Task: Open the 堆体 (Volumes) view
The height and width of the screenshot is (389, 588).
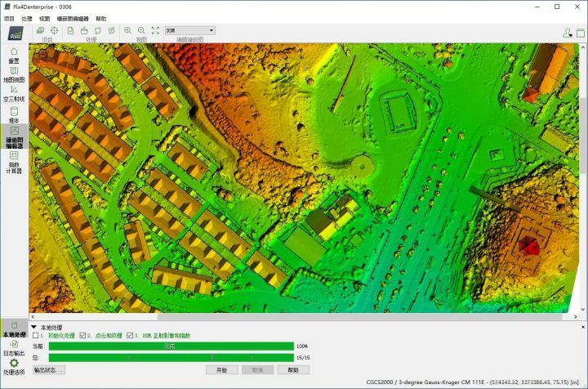Action: pyautogui.click(x=13, y=114)
